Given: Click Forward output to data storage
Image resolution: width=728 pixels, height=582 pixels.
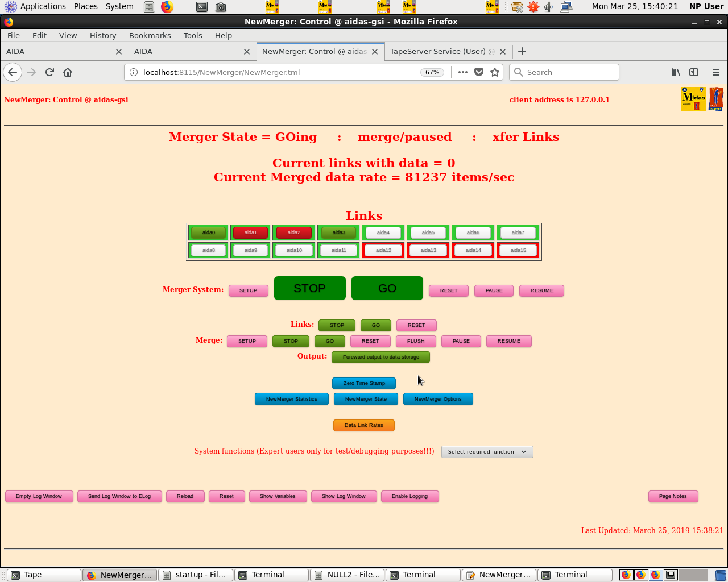Looking at the screenshot, I should pos(380,357).
